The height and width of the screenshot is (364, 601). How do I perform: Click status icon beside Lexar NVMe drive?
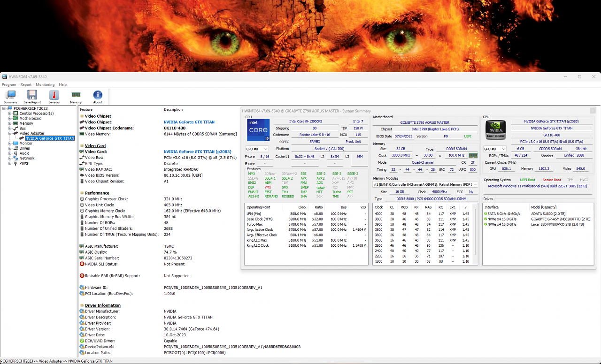pyautogui.click(x=485, y=224)
